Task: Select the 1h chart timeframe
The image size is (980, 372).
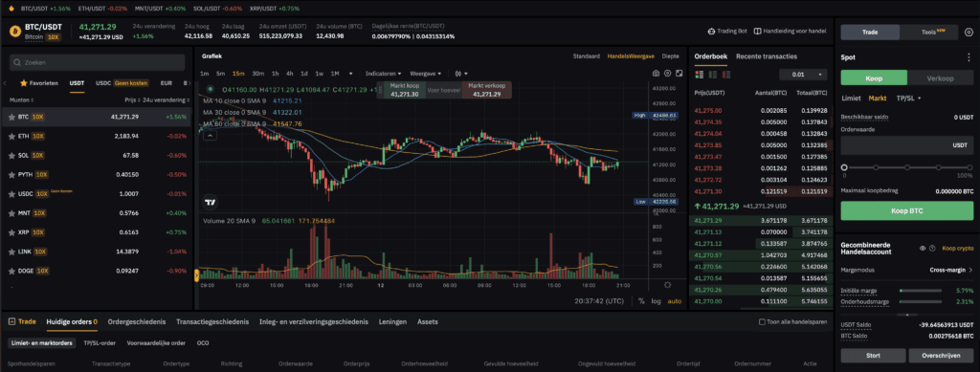Action: [x=275, y=74]
